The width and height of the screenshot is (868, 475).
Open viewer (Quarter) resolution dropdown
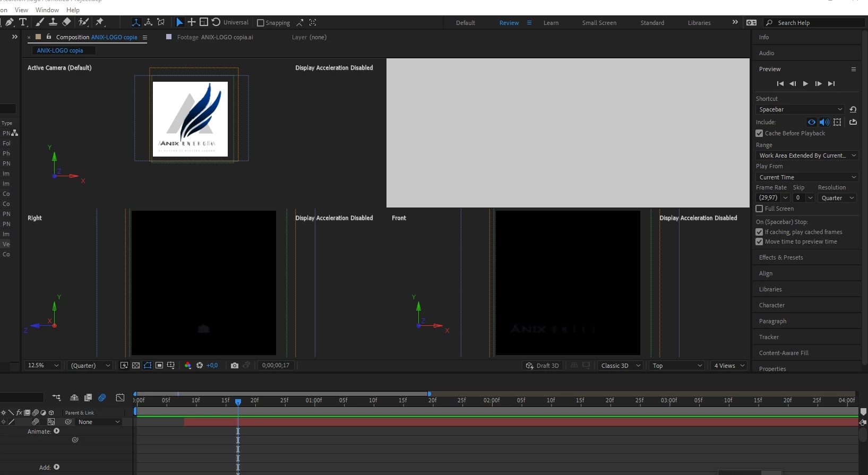pyautogui.click(x=90, y=366)
